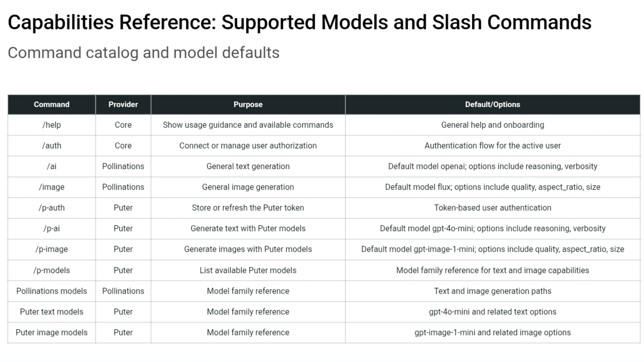Click the subtitle 'Command catalog and model defaults'
644x362 pixels.
tap(143, 52)
